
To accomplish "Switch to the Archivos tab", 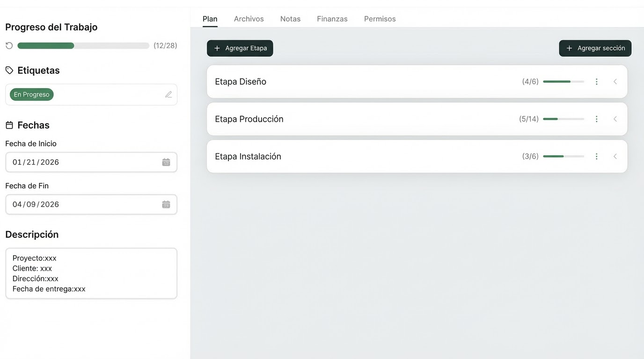I will click(x=249, y=19).
